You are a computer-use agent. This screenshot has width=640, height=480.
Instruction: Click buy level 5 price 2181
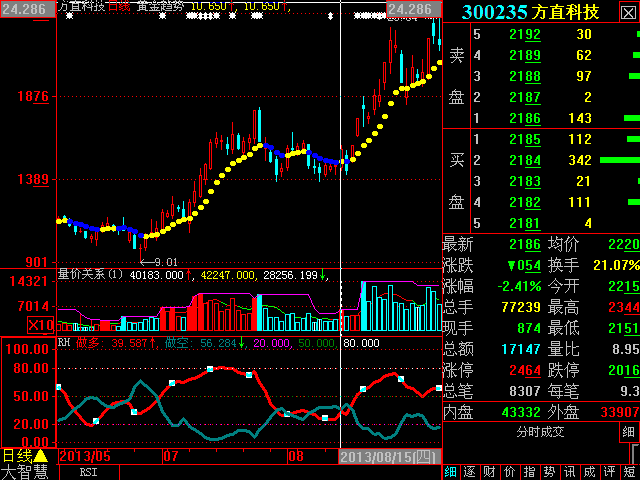(x=525, y=223)
